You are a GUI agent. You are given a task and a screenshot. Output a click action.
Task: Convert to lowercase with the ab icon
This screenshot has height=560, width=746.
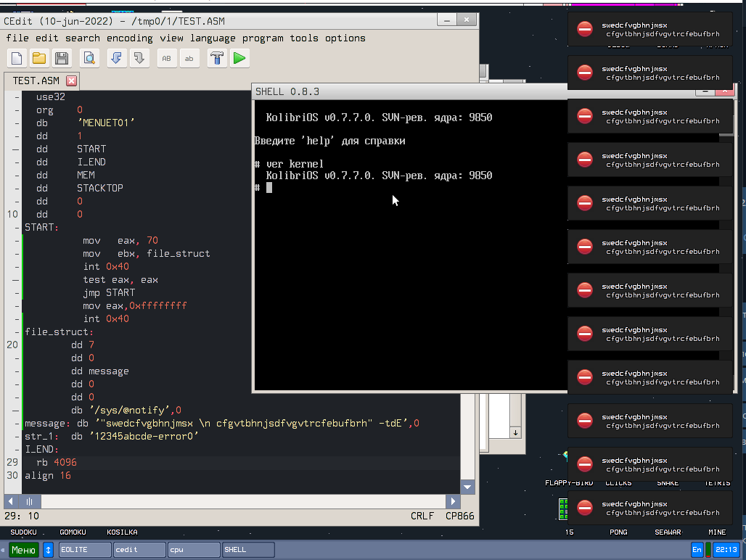pyautogui.click(x=189, y=58)
